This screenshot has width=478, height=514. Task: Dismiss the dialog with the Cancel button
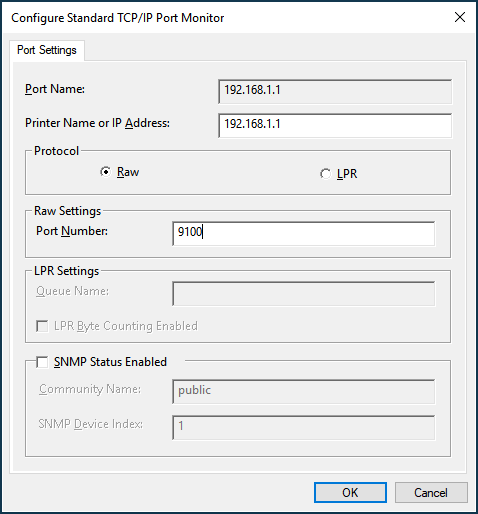tap(431, 492)
